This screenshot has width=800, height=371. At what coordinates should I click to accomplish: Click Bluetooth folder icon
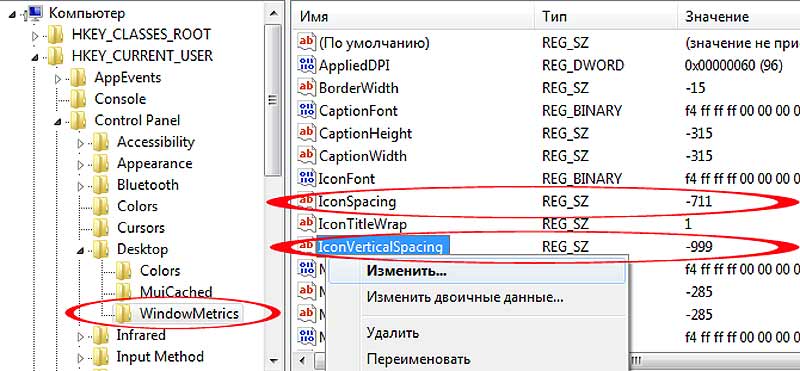coord(101,185)
